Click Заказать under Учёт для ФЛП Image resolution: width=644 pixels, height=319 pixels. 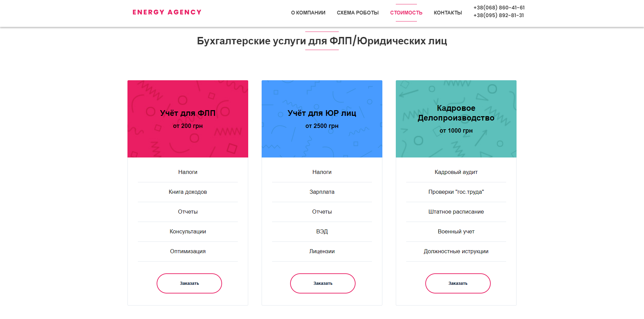[x=189, y=283]
